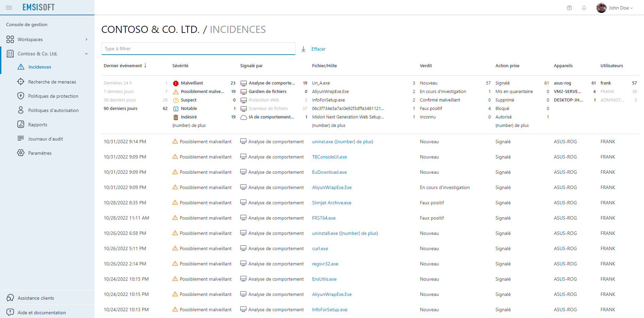
Task: Filter by Protection Web source
Action: tap(264, 100)
